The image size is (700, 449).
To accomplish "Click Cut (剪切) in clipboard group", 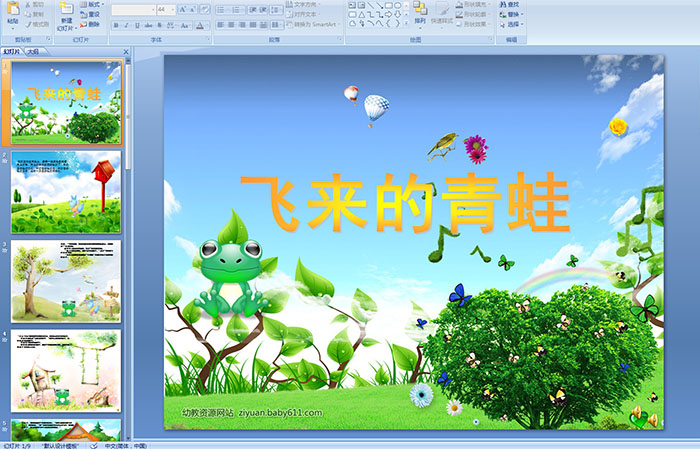I will pyautogui.click(x=35, y=4).
